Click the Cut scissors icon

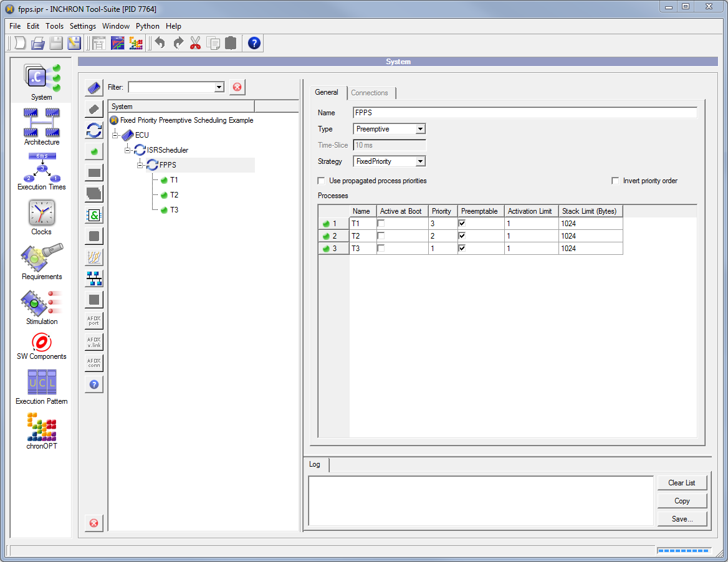click(196, 43)
